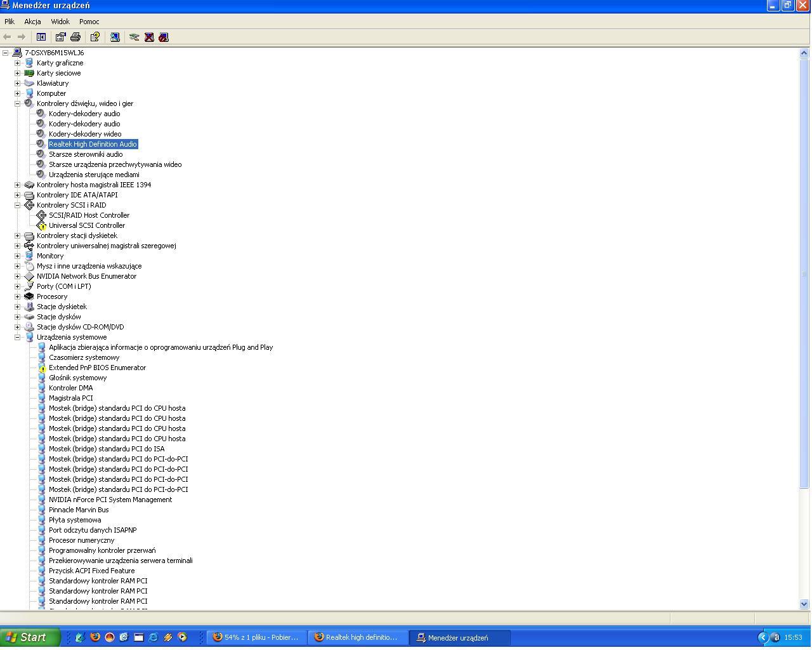Screen dimensions: 812x650
Task: Click the Disable device toolbar icon
Action: click(164, 37)
